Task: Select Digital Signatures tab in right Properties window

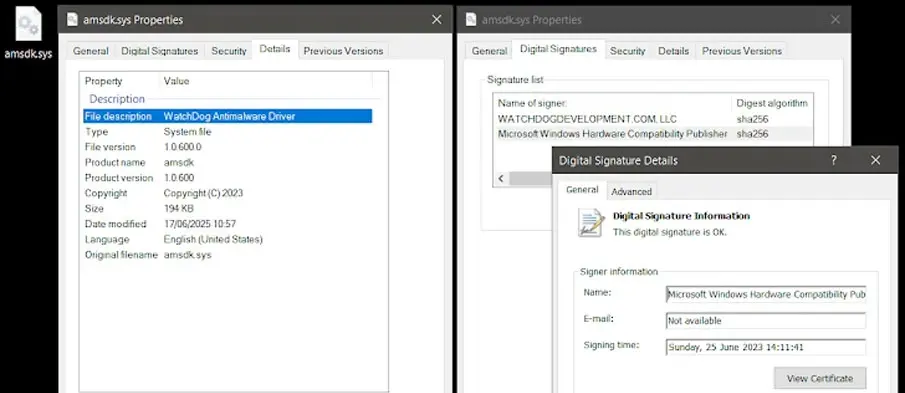Action: (x=558, y=49)
